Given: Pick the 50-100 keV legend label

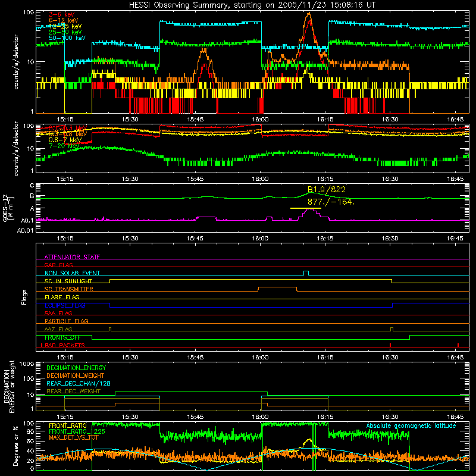Looking at the screenshot, I should pyautogui.click(x=67, y=38).
